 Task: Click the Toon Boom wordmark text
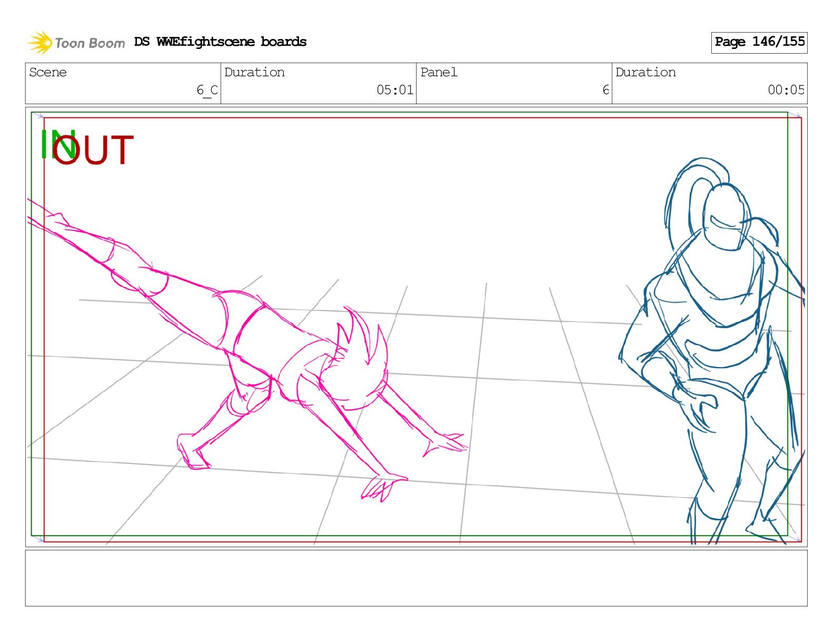pos(90,43)
